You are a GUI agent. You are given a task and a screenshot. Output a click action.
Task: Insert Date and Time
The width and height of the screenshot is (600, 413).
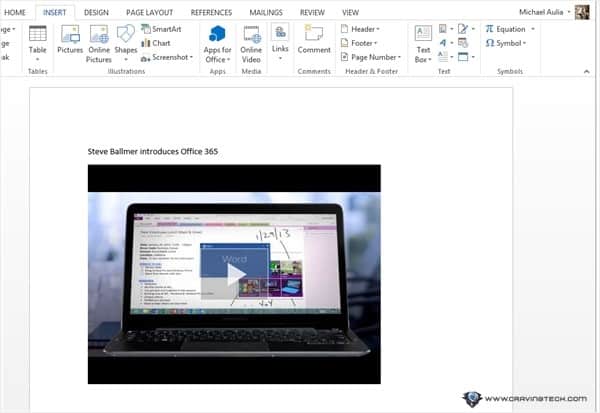click(463, 43)
